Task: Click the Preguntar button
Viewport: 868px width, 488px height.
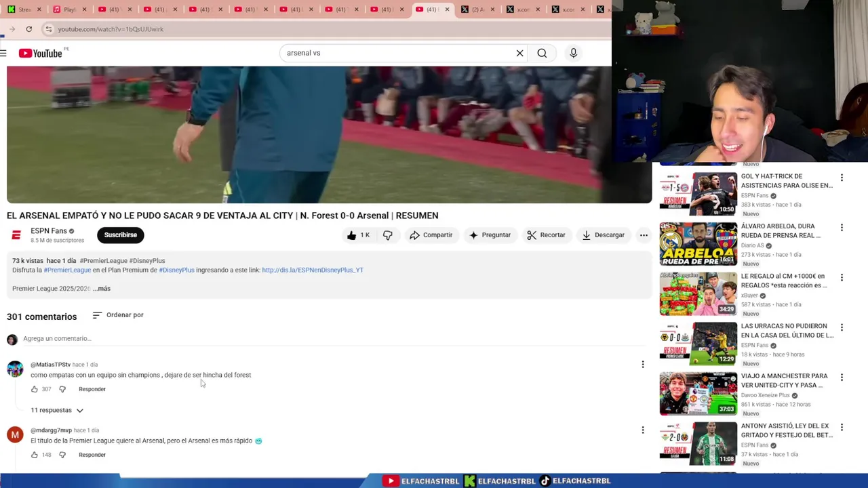Action: click(x=490, y=235)
